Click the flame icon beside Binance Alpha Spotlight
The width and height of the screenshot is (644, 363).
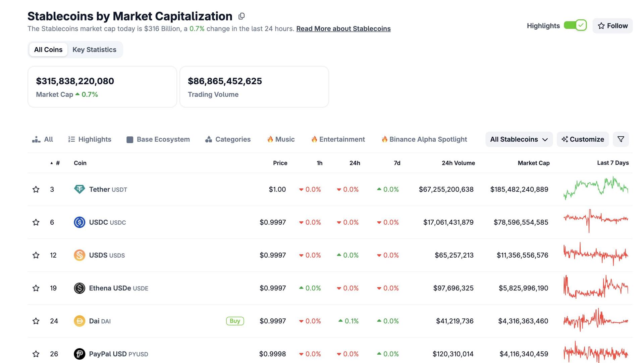384,139
